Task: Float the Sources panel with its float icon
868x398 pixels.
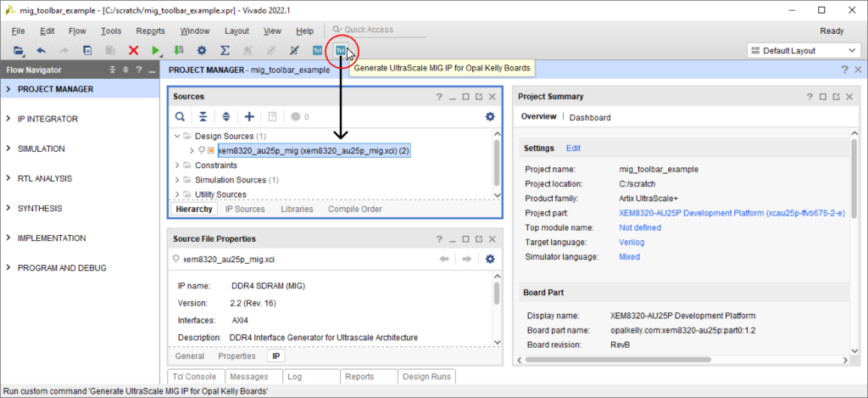Action: (479, 97)
